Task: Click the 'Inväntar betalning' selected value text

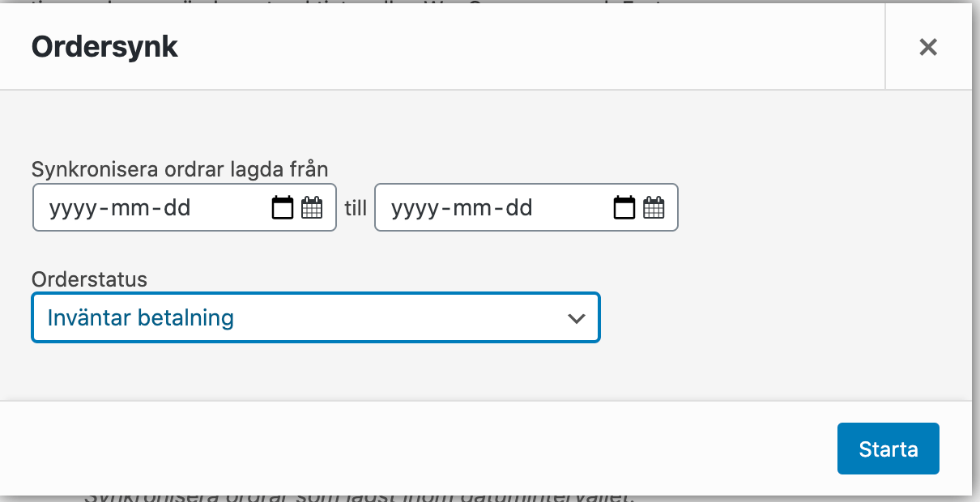Action: coord(141,317)
